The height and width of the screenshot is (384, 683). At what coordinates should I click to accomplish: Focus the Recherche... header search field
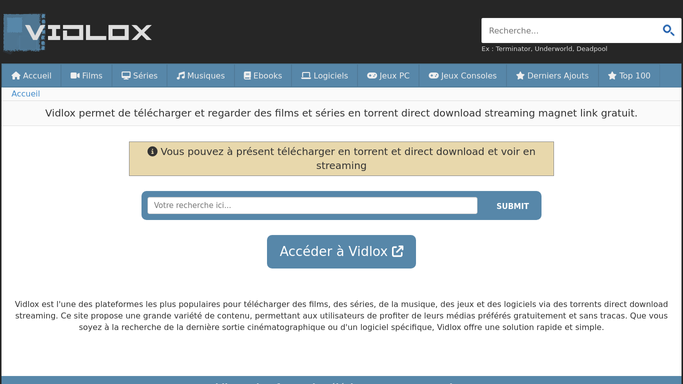571,30
